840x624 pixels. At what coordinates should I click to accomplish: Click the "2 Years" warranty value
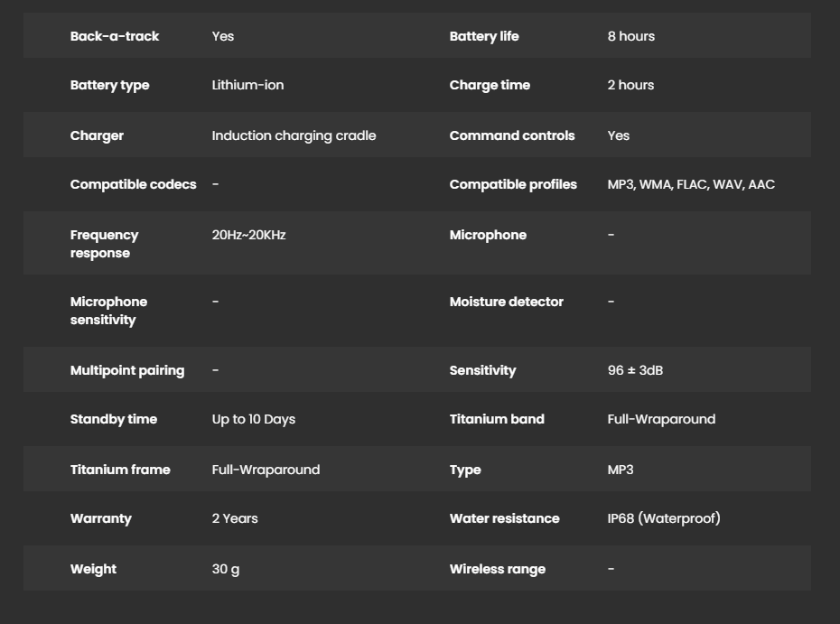point(235,518)
